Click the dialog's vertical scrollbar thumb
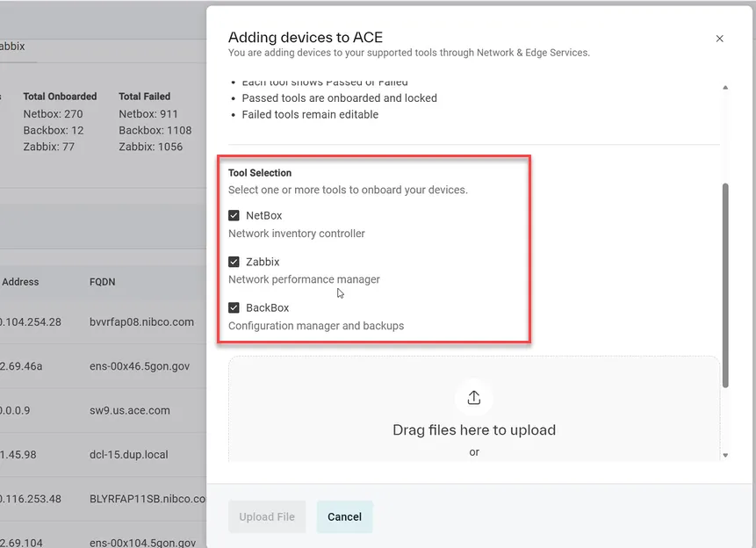This screenshot has width=756, height=548. pos(725,285)
